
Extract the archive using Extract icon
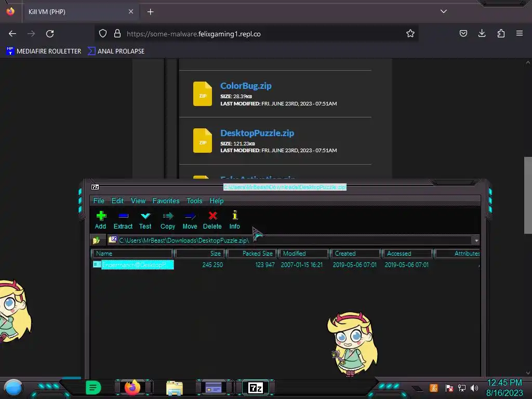[123, 220]
